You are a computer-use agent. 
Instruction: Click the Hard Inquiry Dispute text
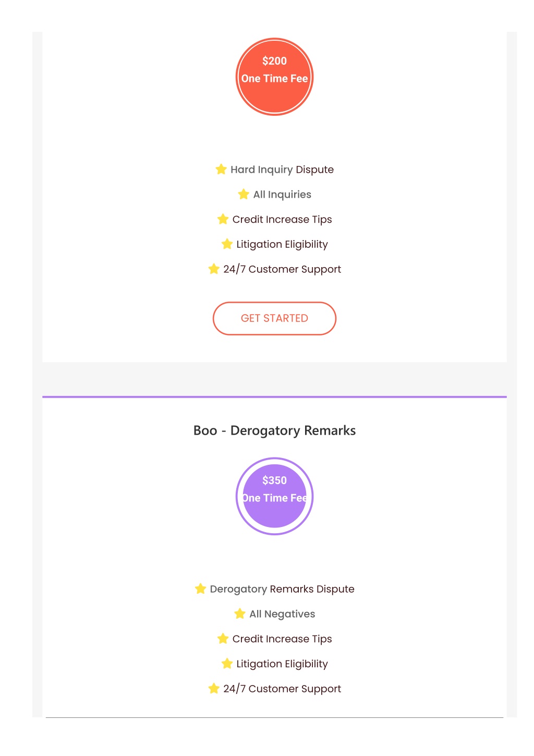(x=282, y=170)
